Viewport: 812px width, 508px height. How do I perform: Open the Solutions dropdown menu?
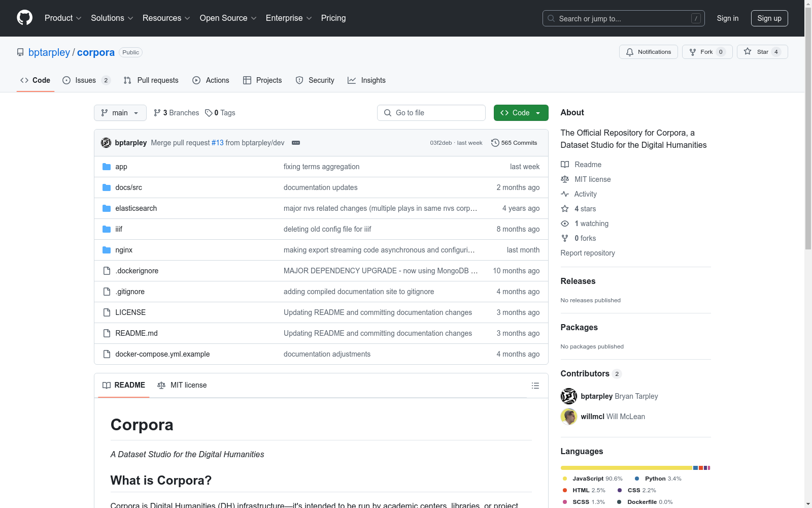tap(112, 18)
